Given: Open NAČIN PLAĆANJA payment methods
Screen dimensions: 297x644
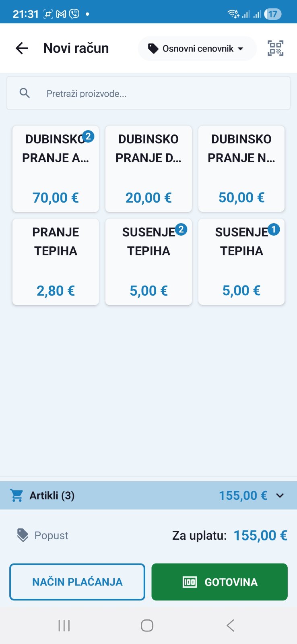Looking at the screenshot, I should point(77,582).
